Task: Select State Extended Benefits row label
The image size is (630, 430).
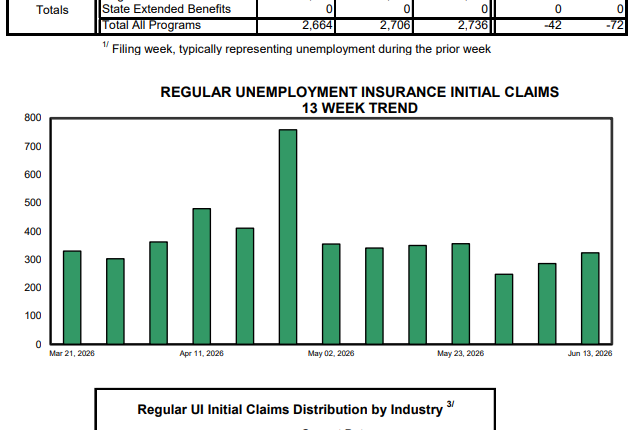Action: point(166,9)
